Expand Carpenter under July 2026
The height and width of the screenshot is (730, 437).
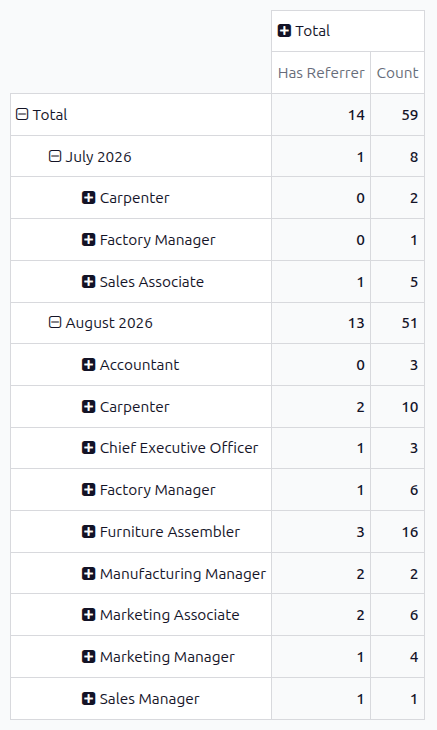click(88, 198)
